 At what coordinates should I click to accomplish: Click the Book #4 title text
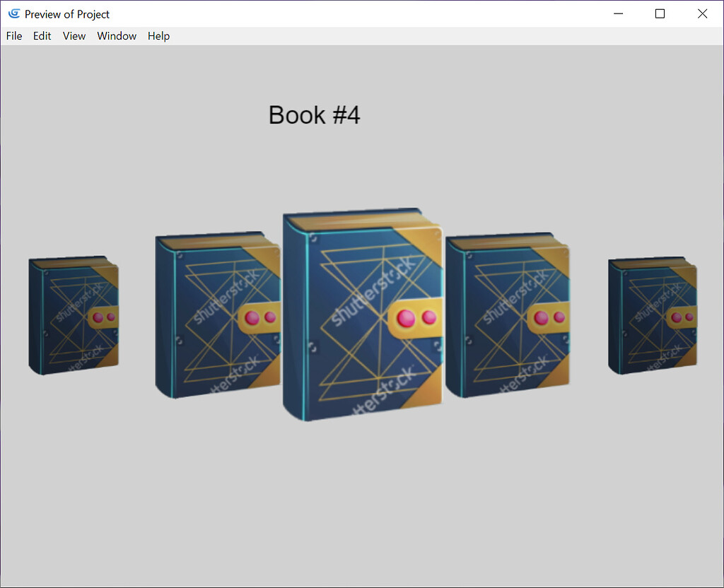[314, 114]
